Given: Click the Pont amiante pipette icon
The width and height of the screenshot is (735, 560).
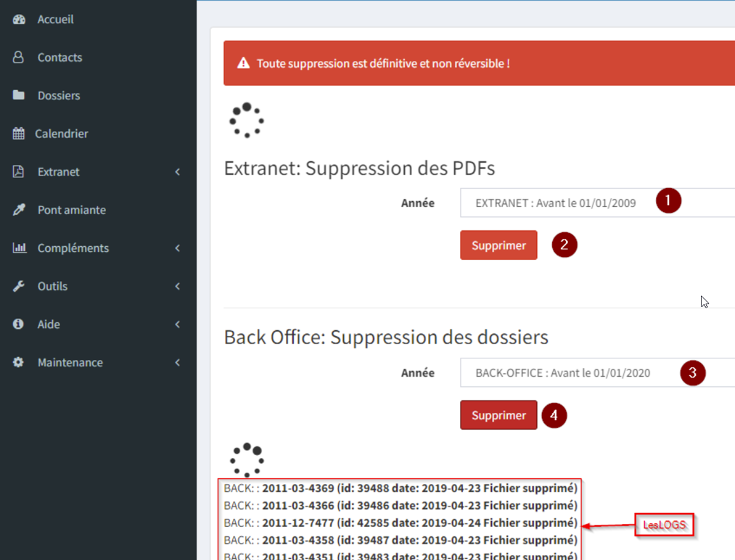Looking at the screenshot, I should pyautogui.click(x=19, y=210).
